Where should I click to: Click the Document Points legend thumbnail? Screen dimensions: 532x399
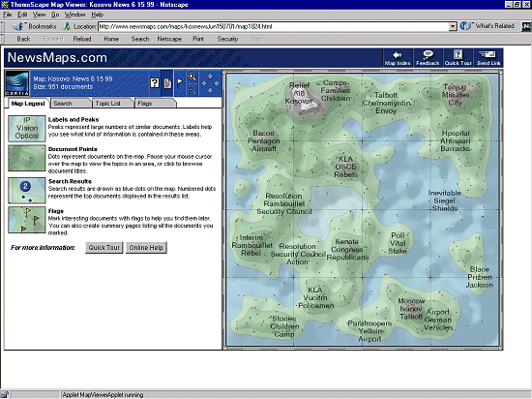(x=27, y=158)
